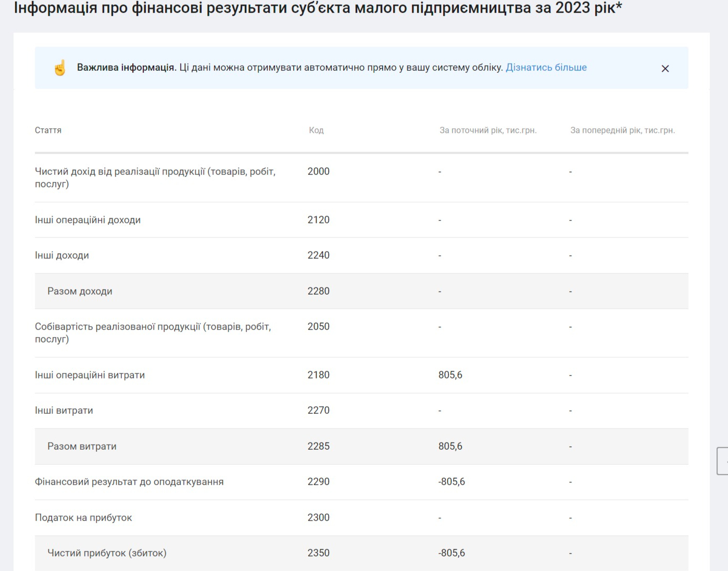
Task: Select the "Разом витрати" row label
Action: [82, 447]
